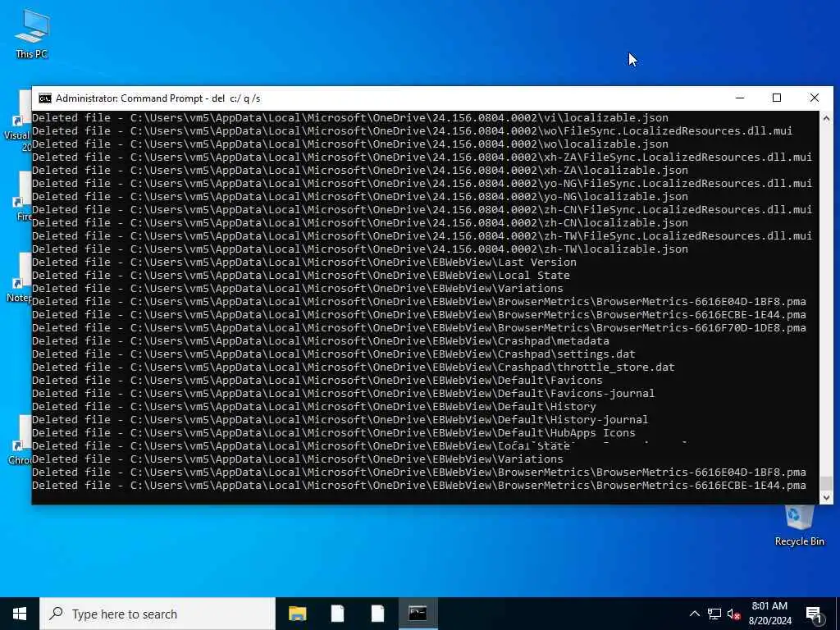Click the Visual Studio desktop shortcut
Screen dimensions: 840x630
tap(17, 123)
